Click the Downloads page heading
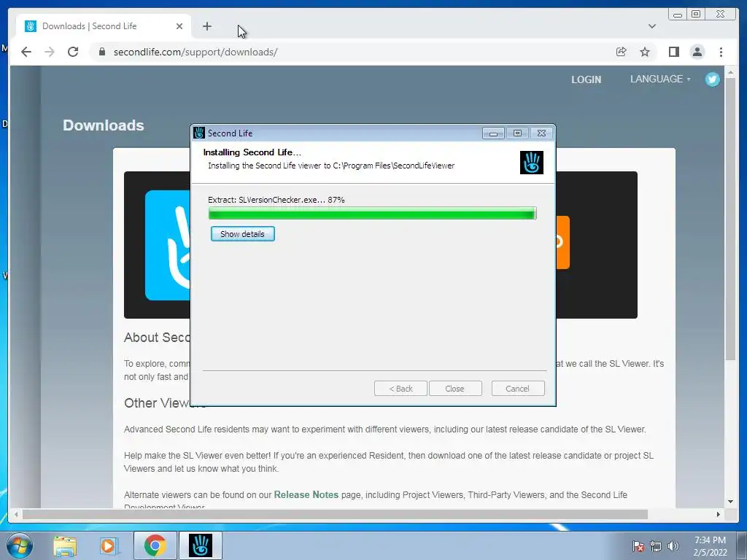Screen dimensions: 747x560 (104, 125)
